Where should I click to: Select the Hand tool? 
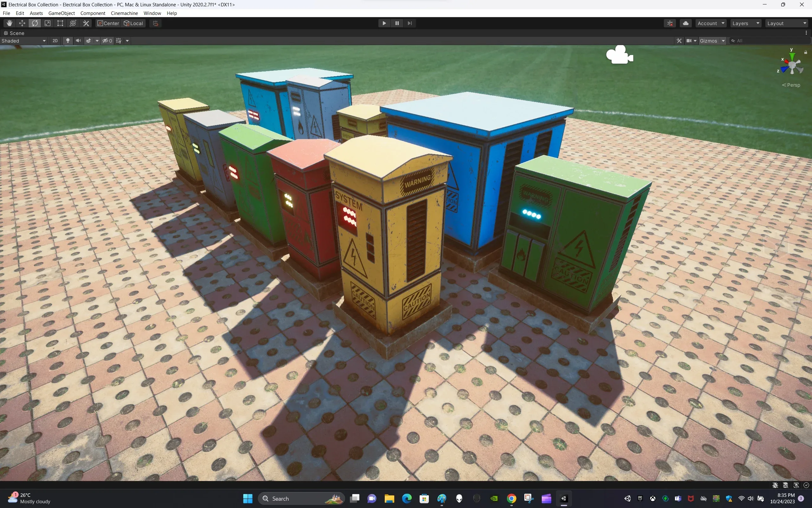click(x=9, y=23)
